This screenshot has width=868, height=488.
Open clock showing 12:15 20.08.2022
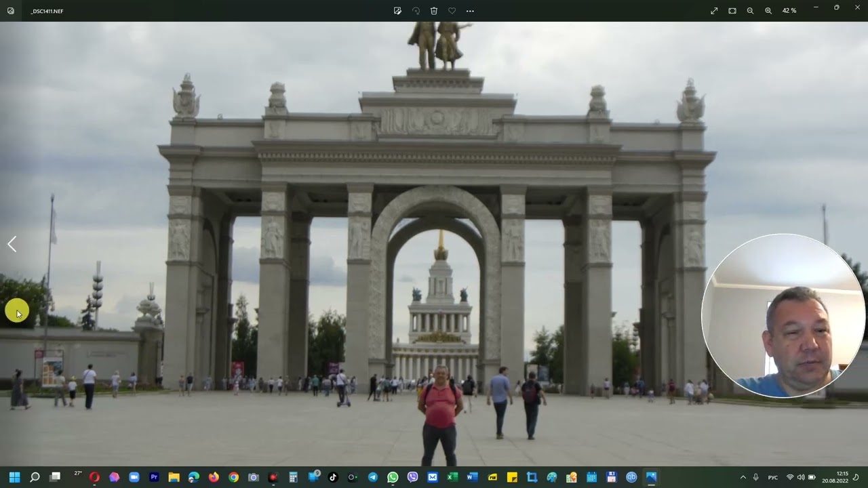[x=835, y=477]
